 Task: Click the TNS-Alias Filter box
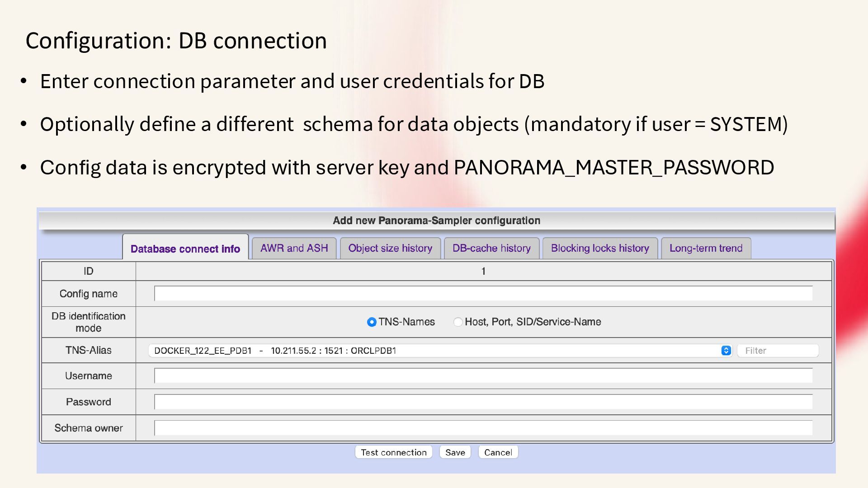pyautogui.click(x=778, y=351)
